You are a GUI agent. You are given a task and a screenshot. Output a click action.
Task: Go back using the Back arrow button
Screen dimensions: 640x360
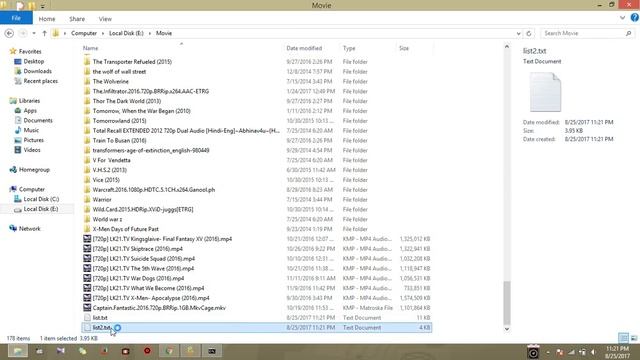point(9,33)
